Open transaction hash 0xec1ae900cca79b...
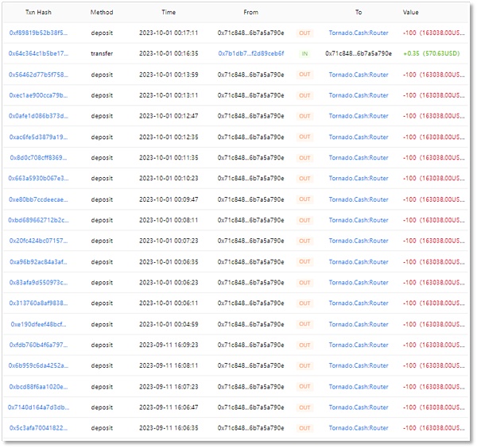The width and height of the screenshot is (477, 448). click(38, 95)
